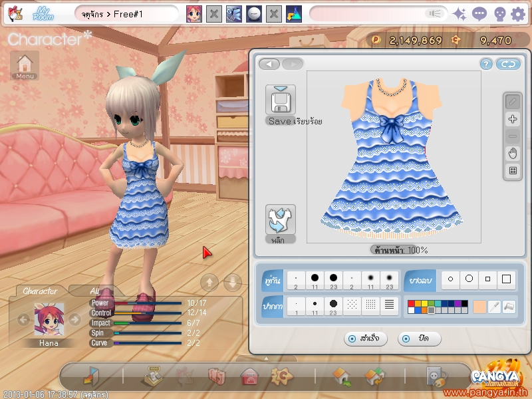The image size is (532, 399).
Task: Click the house with green arrow icon
Action: click(342, 377)
